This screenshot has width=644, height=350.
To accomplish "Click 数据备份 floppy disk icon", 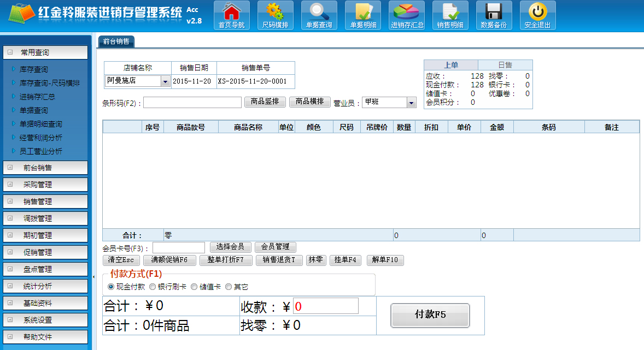I will point(494,15).
